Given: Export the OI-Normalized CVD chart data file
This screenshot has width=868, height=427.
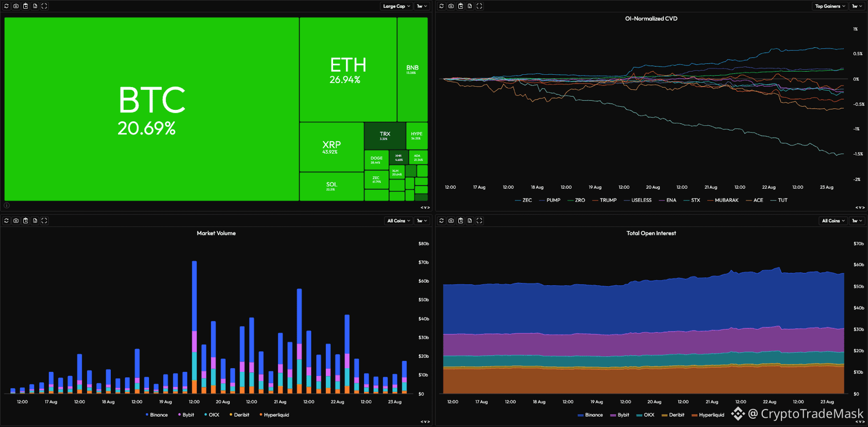Looking at the screenshot, I should click(x=470, y=6).
